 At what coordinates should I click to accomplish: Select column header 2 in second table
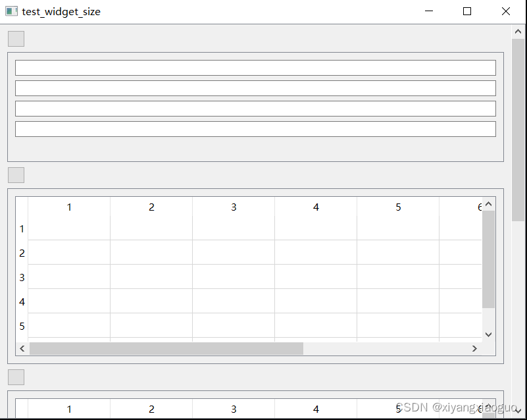tap(151, 409)
